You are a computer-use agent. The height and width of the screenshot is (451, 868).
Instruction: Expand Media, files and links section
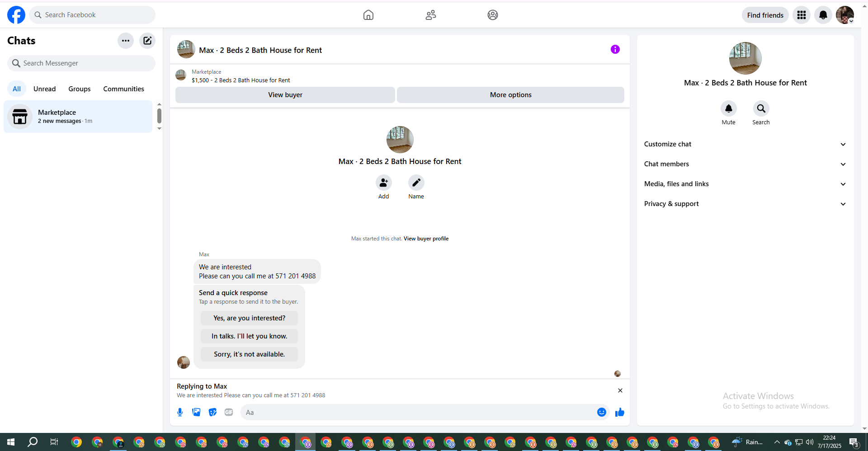(x=745, y=184)
